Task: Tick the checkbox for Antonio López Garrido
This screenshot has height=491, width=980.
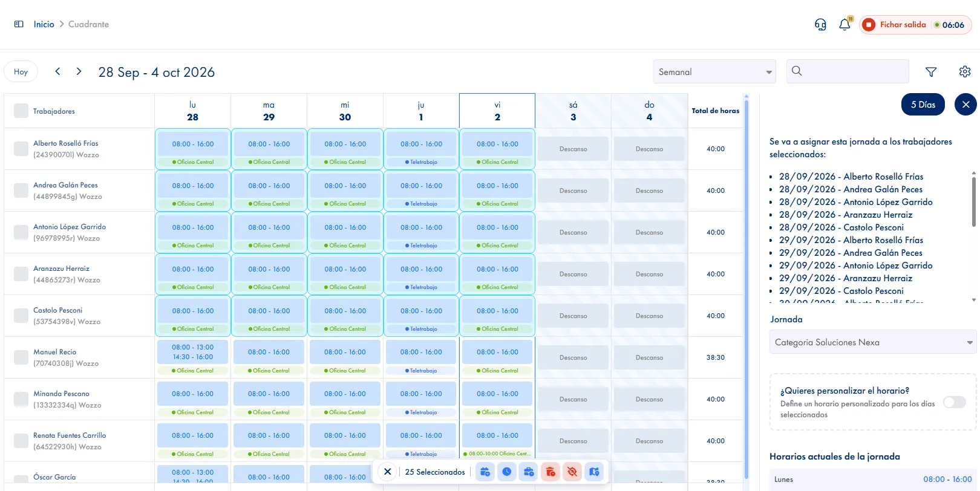Action: tap(21, 232)
